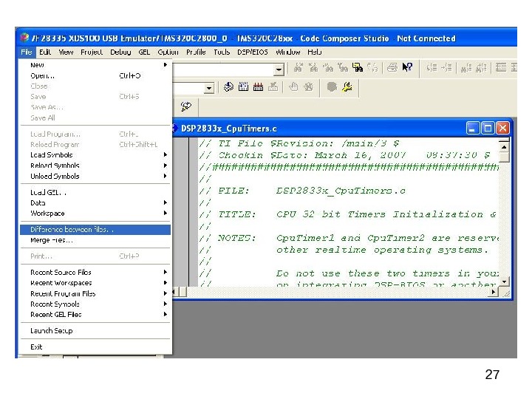Click the gray probe point icon
Viewport: 532px width, 399px height.
pos(332,87)
